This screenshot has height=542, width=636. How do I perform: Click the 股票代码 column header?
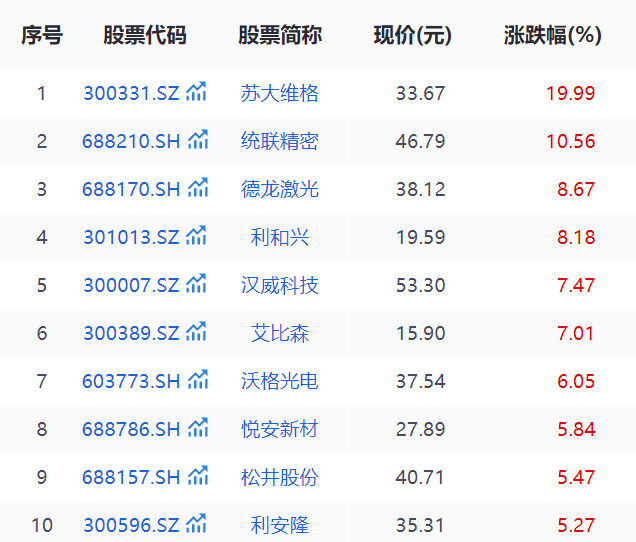click(x=145, y=36)
